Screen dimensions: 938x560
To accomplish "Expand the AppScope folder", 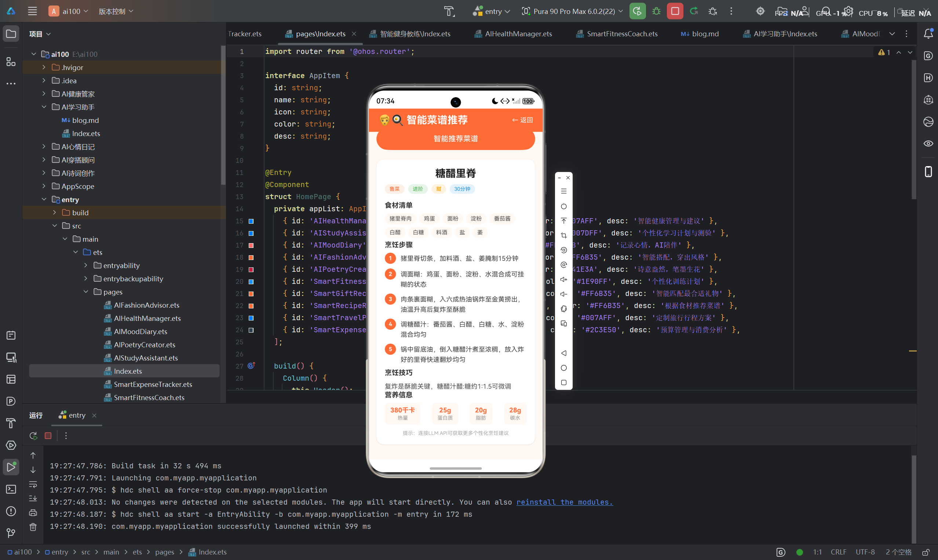I will point(44,186).
